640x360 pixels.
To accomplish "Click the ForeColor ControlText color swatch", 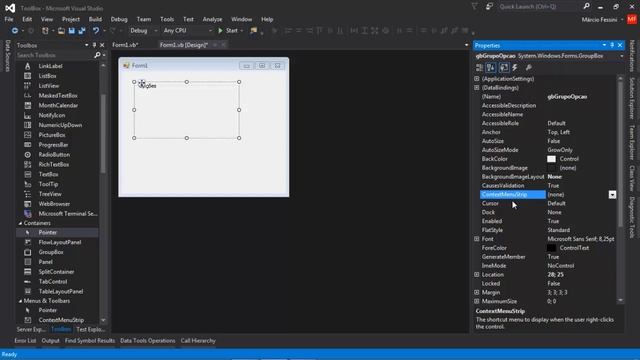I will (551, 248).
